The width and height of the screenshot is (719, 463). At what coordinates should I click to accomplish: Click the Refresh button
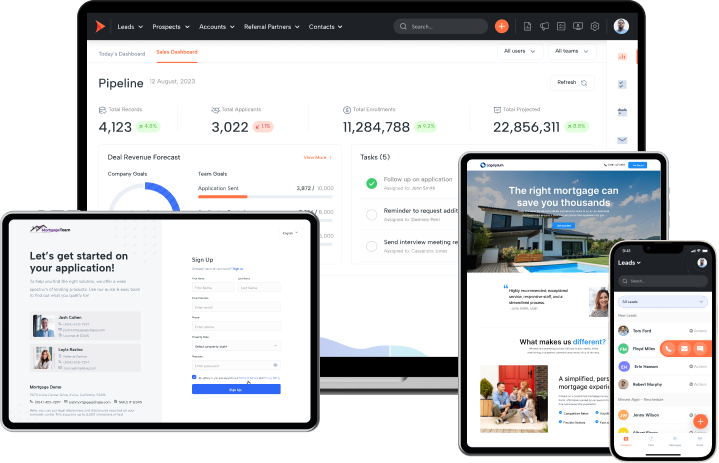pos(572,82)
